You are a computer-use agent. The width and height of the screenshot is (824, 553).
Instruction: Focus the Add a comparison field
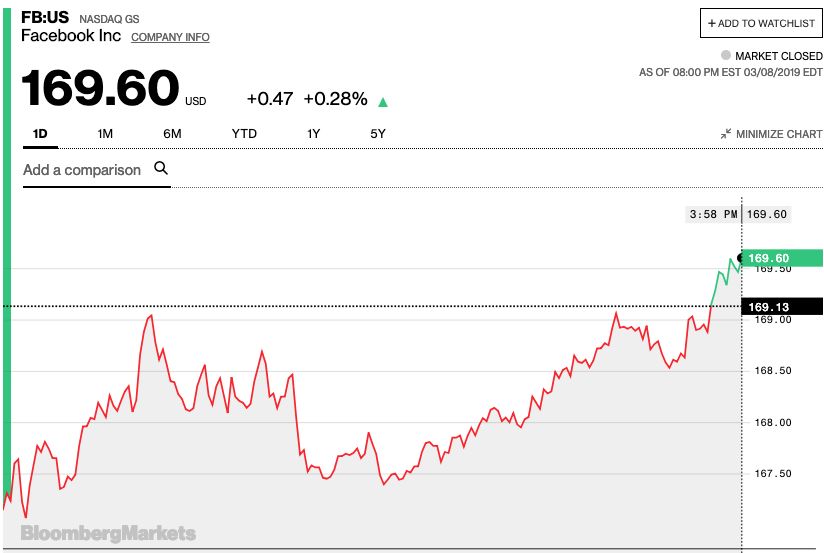click(82, 170)
